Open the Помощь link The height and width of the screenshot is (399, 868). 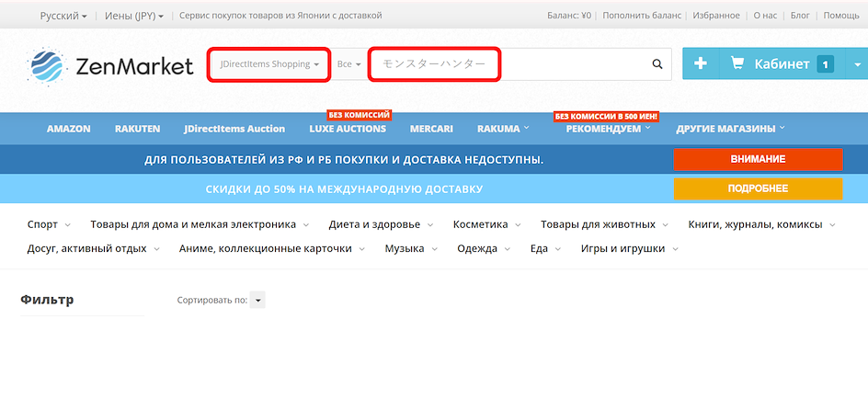840,16
